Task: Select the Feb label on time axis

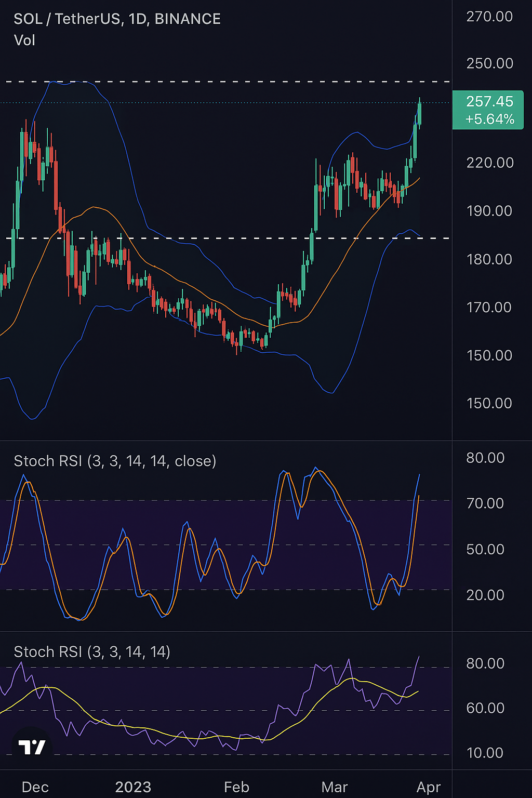Action: (236, 787)
